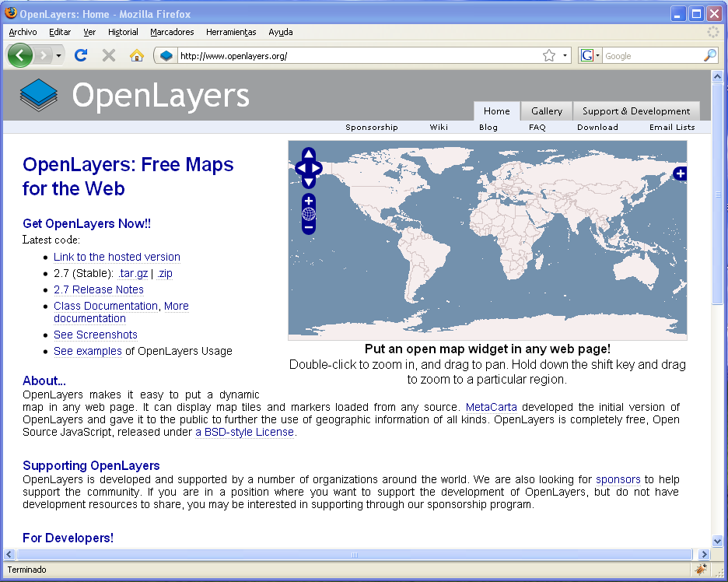728x582 pixels.
Task: Zoom in with the map plus button
Action: tap(309, 201)
